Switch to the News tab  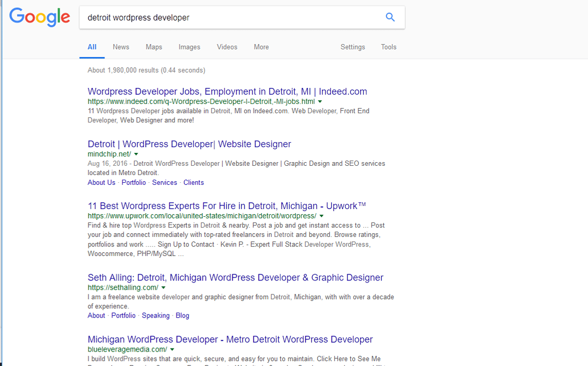click(x=121, y=47)
